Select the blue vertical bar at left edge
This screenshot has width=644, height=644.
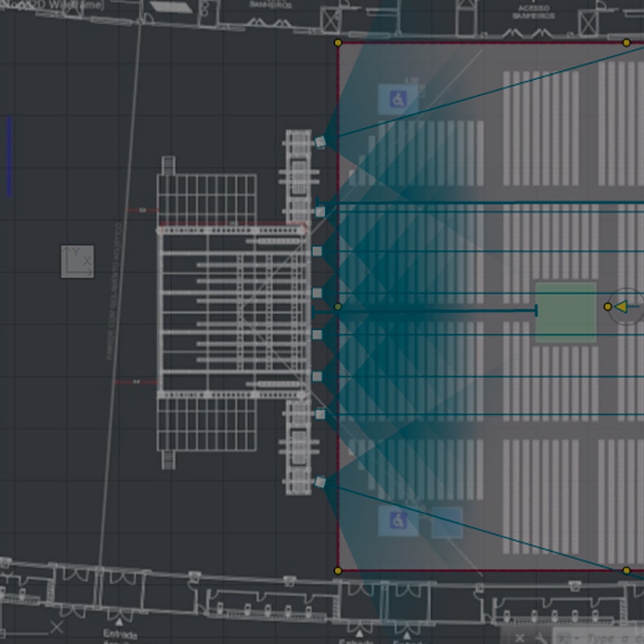pyautogui.click(x=9, y=156)
